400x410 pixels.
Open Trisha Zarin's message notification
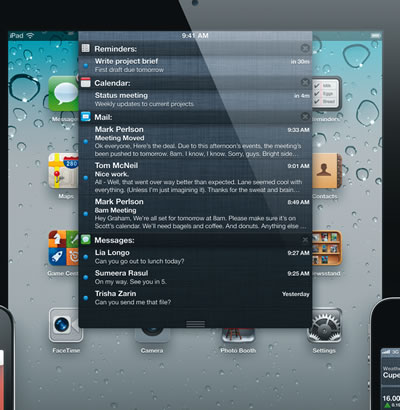(x=195, y=298)
